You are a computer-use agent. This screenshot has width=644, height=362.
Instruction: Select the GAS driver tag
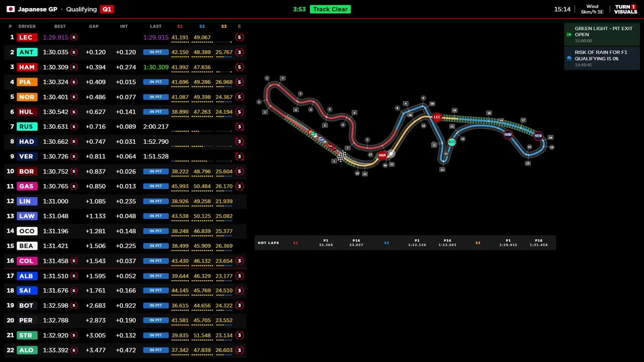[x=26, y=186]
